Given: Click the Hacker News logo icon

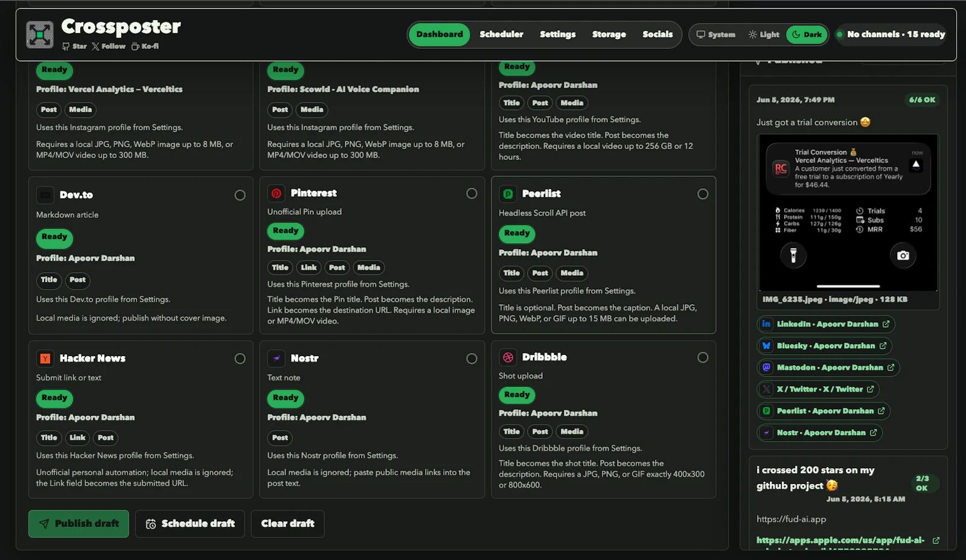Looking at the screenshot, I should click(x=45, y=359).
